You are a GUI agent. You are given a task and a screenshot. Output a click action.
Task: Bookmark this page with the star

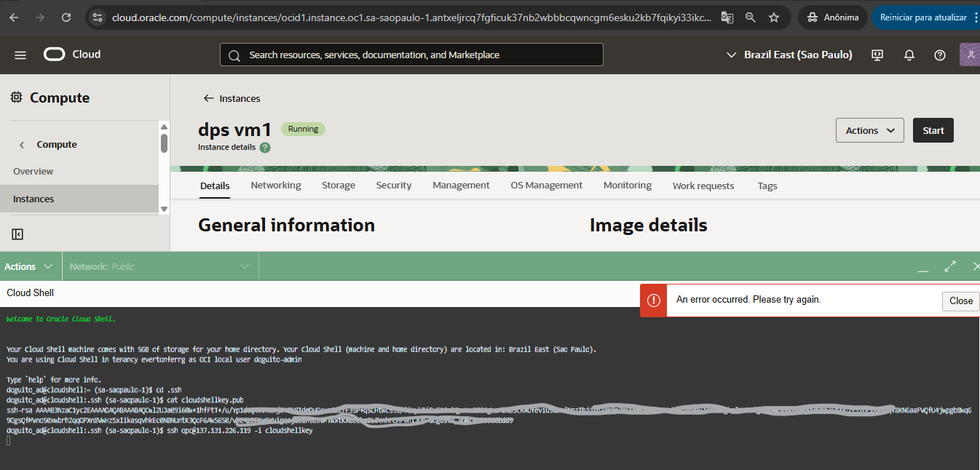point(774,17)
